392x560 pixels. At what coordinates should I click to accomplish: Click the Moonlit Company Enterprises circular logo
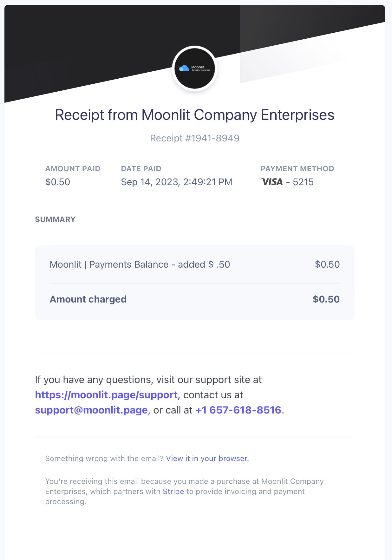(195, 68)
